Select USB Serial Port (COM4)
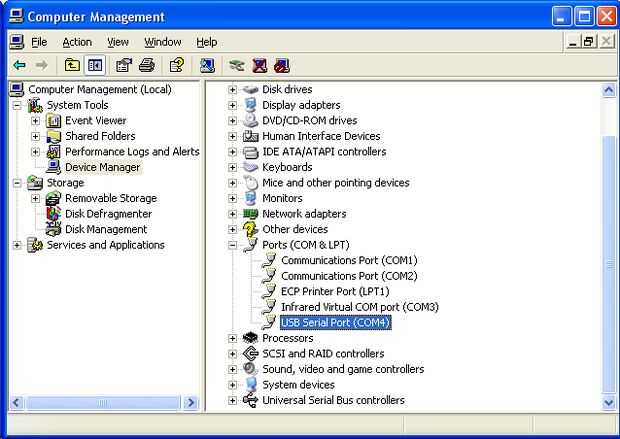 point(336,323)
